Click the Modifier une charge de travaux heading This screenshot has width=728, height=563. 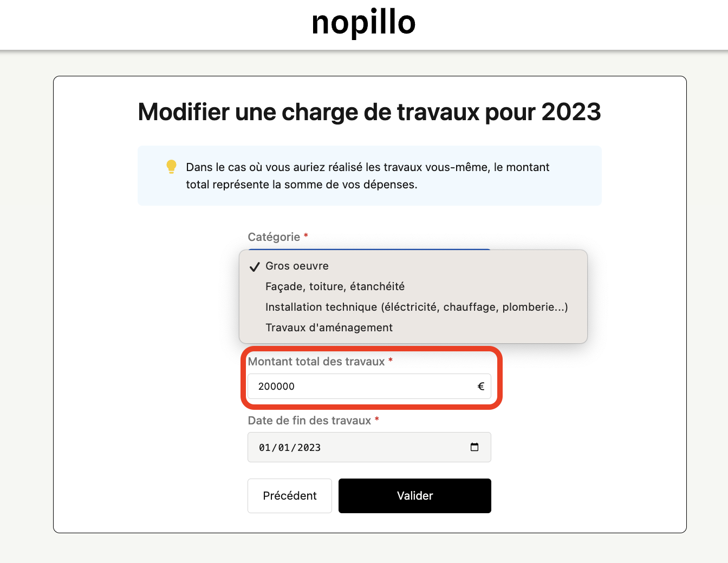tap(369, 112)
